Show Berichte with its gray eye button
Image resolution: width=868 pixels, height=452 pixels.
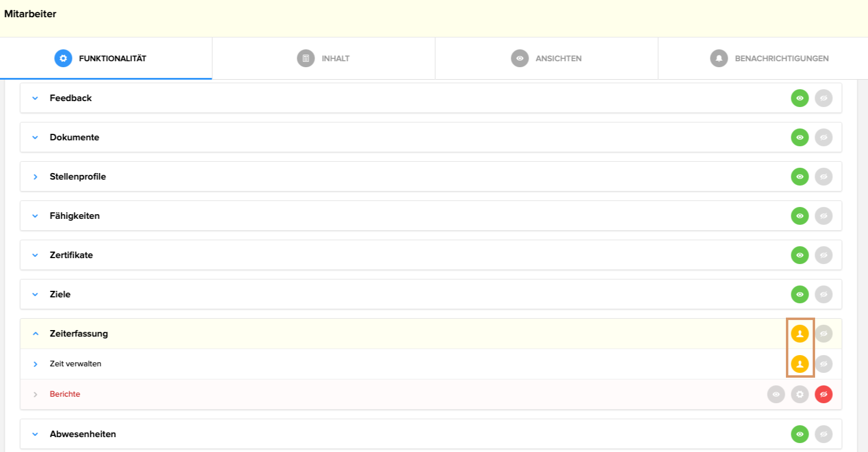point(776,394)
